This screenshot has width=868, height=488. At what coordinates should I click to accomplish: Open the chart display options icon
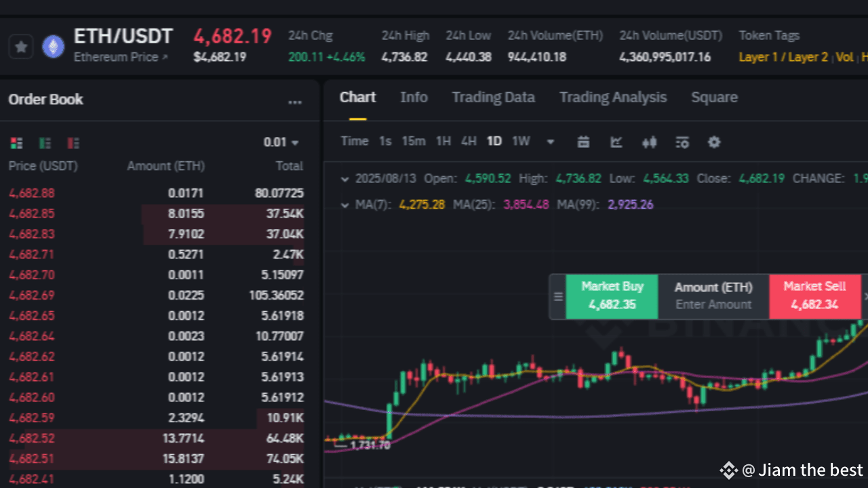pyautogui.click(x=682, y=142)
